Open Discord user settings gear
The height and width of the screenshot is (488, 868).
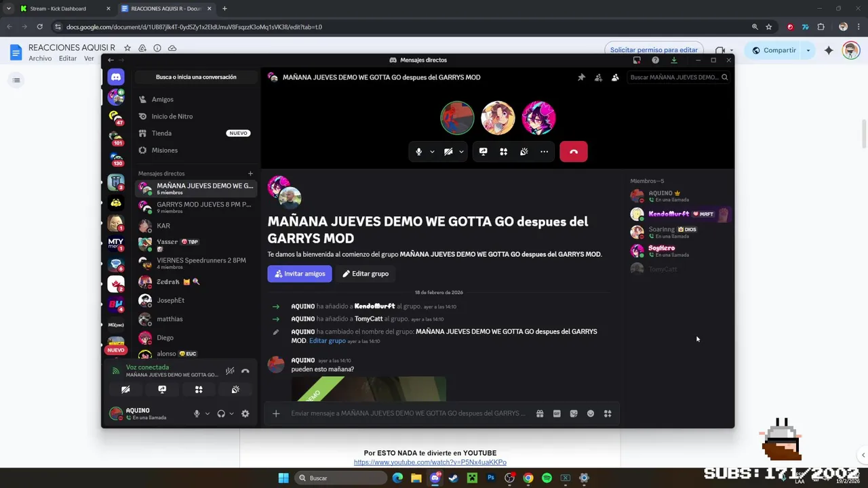pyautogui.click(x=245, y=413)
